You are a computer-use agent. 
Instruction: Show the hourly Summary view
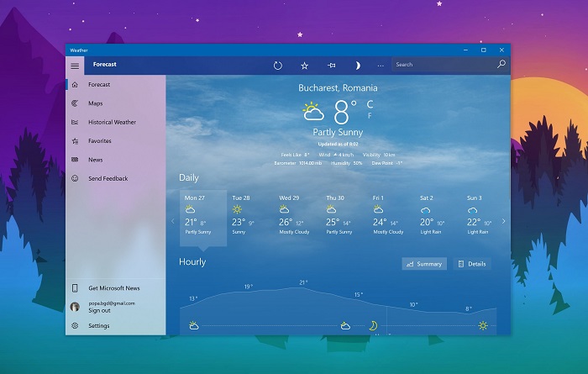coord(424,264)
